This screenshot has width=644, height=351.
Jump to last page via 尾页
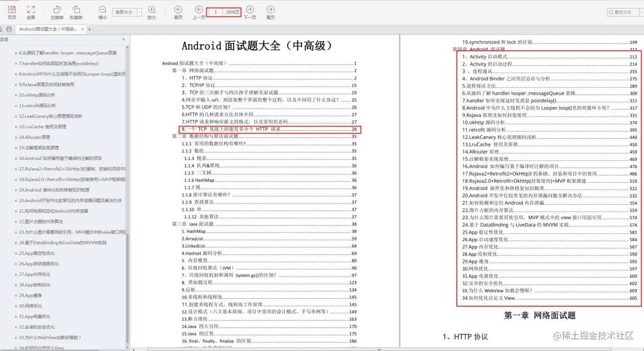click(x=271, y=12)
